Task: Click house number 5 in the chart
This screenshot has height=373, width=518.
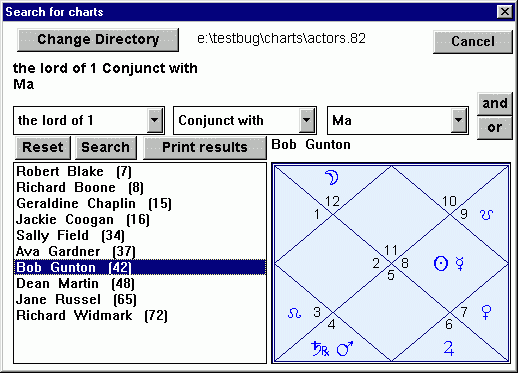Action: [x=391, y=275]
